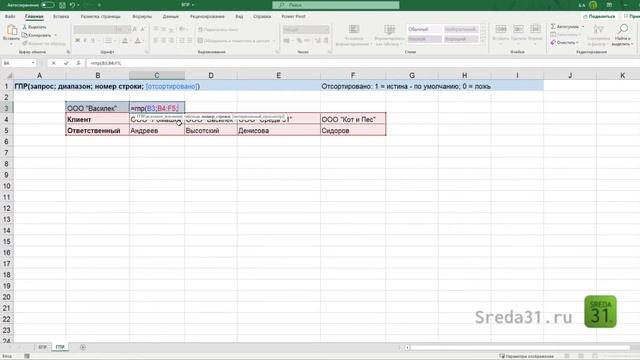Click the Автосумма sigma button

click(564, 27)
